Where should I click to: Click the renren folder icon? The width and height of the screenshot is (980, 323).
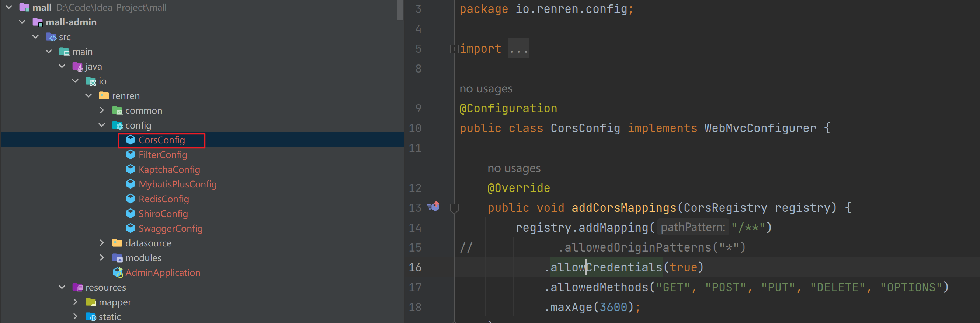[104, 96]
